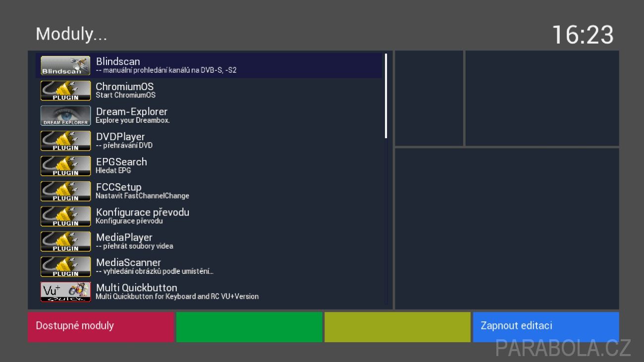This screenshot has width=644, height=362.
Task: Click the 'Moduly...' screen title
Action: 71,34
